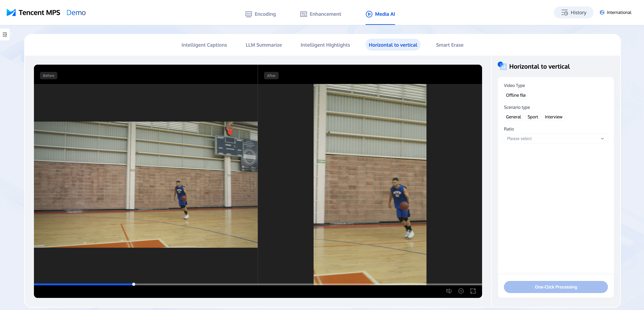Click the One-Click Processing button
Viewport: 644px width, 310px height.
click(x=555, y=287)
